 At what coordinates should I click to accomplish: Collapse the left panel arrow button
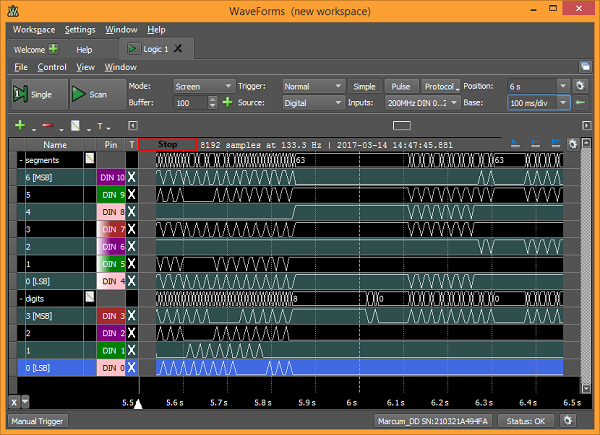point(133,125)
